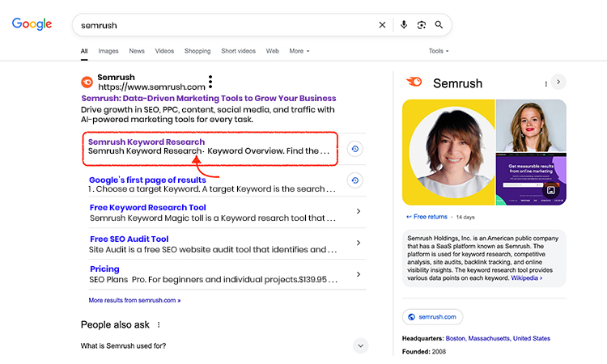607x364 pixels.
Task: Expand Free SEO Audit Tool chevron
Action: point(359,243)
